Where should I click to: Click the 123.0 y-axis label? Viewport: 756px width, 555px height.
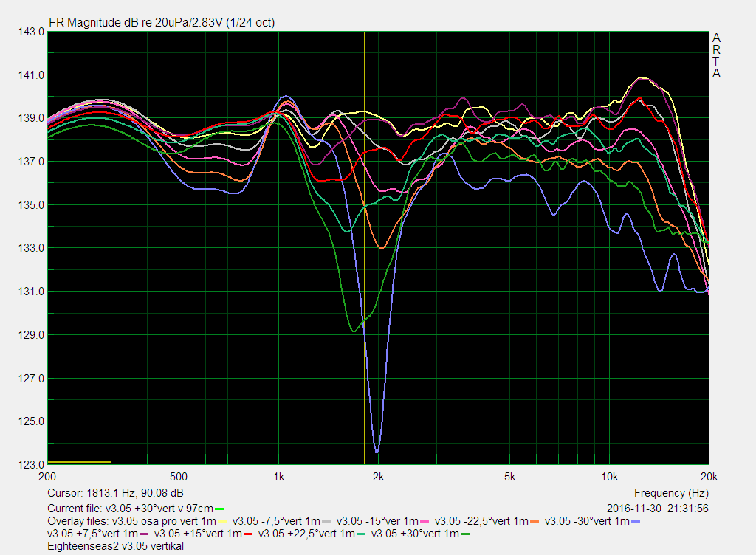tap(31, 465)
